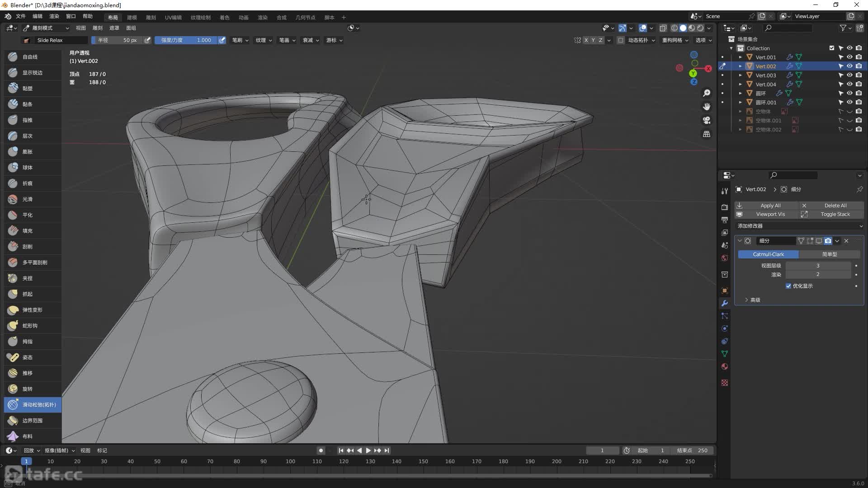Adjust the 半径 radius slider
868x488 pixels.
pos(117,40)
